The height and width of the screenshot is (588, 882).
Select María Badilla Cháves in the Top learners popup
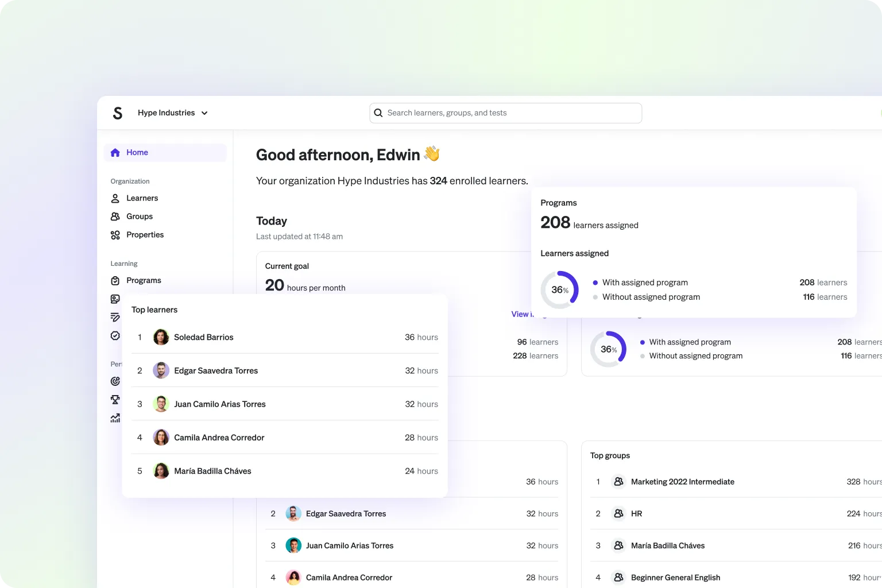click(x=285, y=471)
